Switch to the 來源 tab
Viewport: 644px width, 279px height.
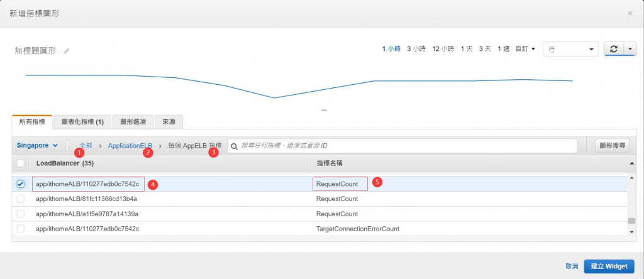click(169, 122)
